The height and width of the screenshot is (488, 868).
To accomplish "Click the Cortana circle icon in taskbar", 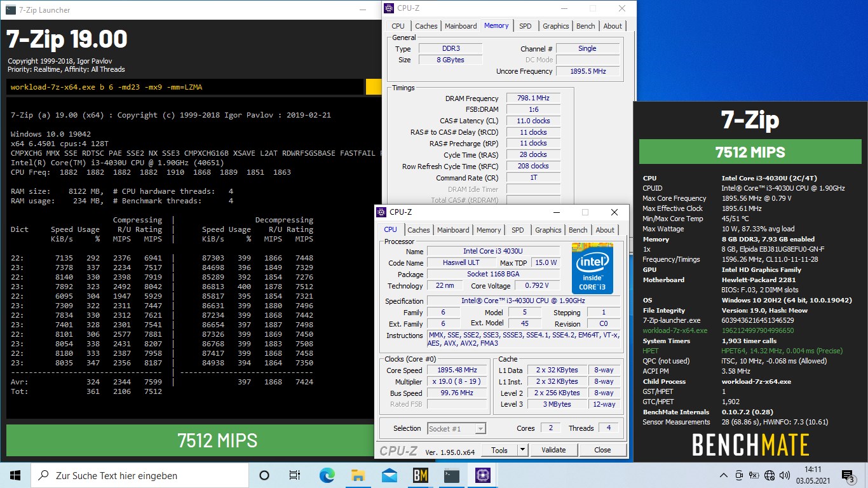I will point(264,475).
